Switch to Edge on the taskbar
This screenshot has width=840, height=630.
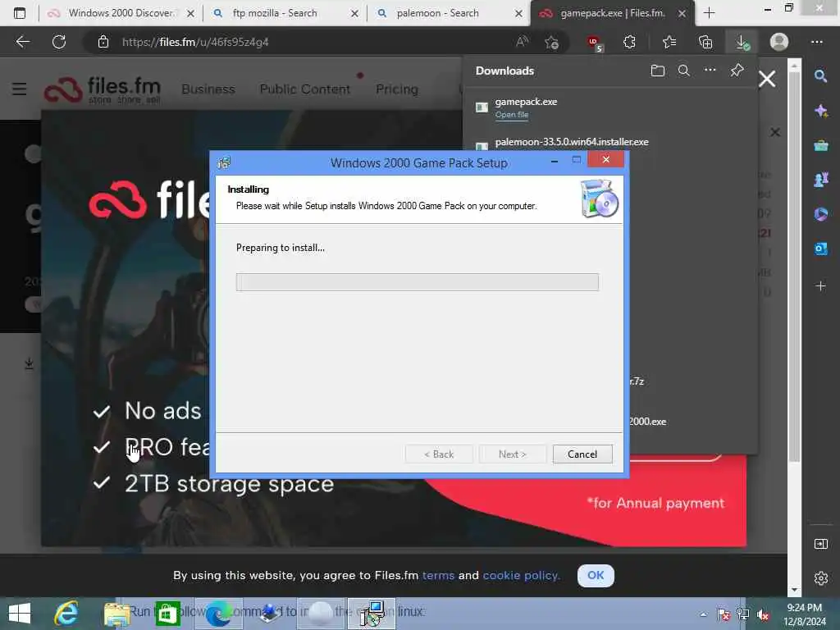[218, 614]
